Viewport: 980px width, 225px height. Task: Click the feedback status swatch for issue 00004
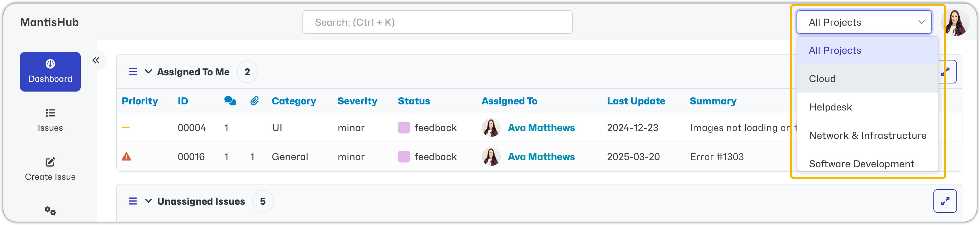point(403,128)
